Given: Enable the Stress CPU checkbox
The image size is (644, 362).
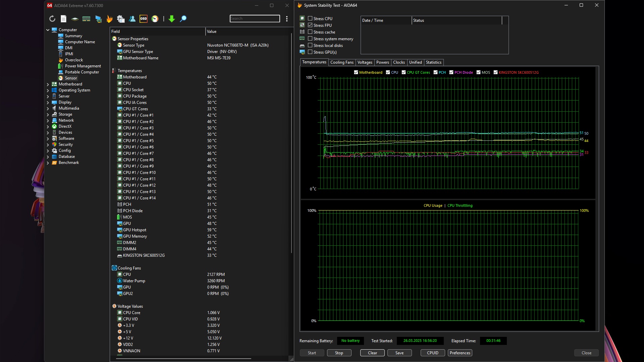Looking at the screenshot, I should [x=310, y=18].
